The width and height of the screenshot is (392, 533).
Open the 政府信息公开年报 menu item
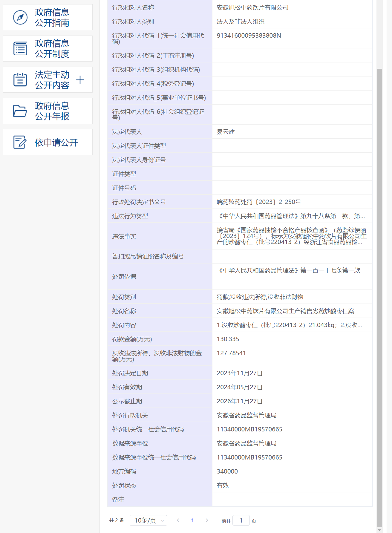coord(48,111)
